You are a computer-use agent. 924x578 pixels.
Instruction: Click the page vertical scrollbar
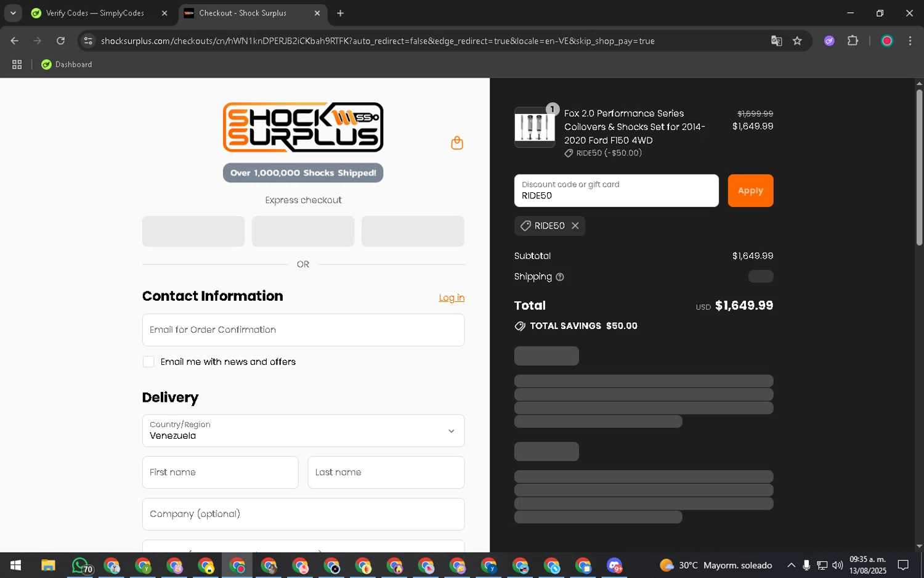[919, 168]
